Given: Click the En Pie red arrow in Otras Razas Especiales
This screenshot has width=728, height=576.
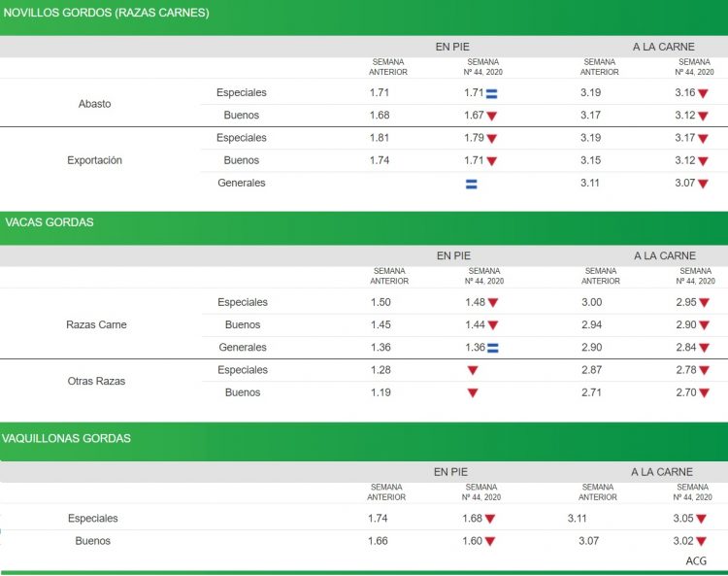Looking at the screenshot, I should (473, 370).
